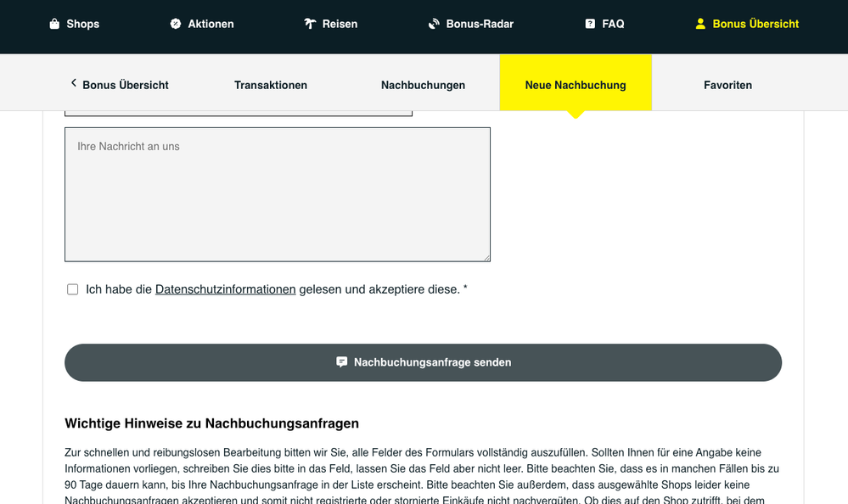Focus the Ihre Nachricht an uns text area
Viewport: 848px width, 504px height.
(278, 194)
